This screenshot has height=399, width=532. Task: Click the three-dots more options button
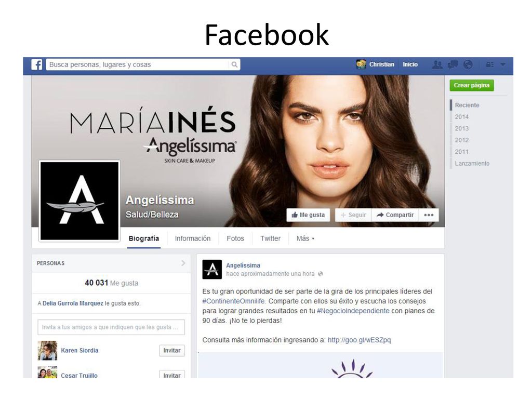(429, 215)
